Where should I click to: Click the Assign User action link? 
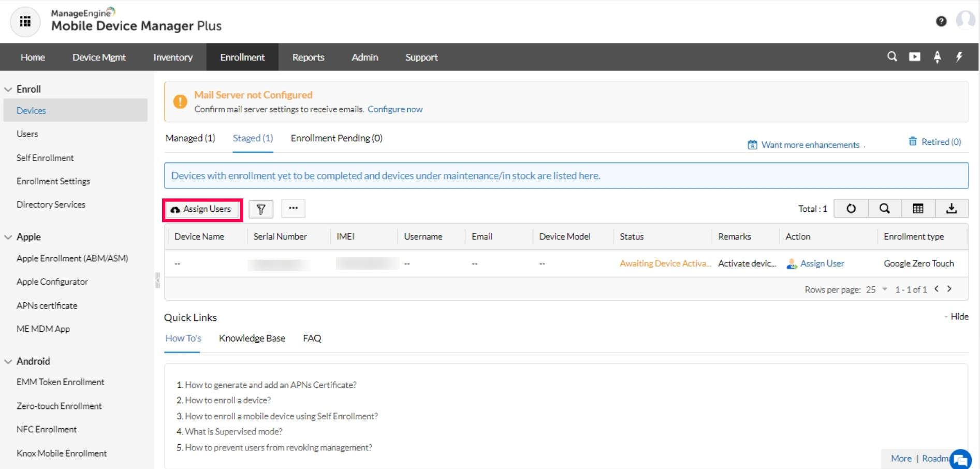822,263
